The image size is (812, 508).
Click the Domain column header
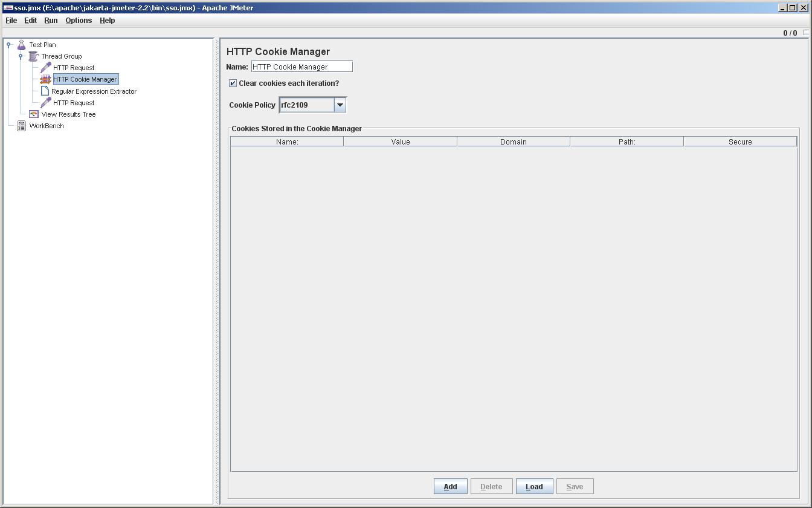tap(514, 142)
